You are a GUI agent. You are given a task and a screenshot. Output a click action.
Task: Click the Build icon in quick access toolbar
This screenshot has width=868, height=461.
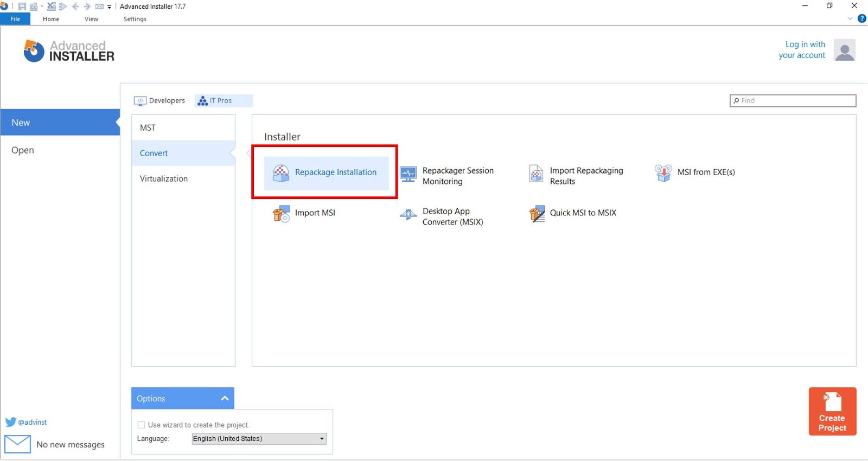[x=34, y=7]
